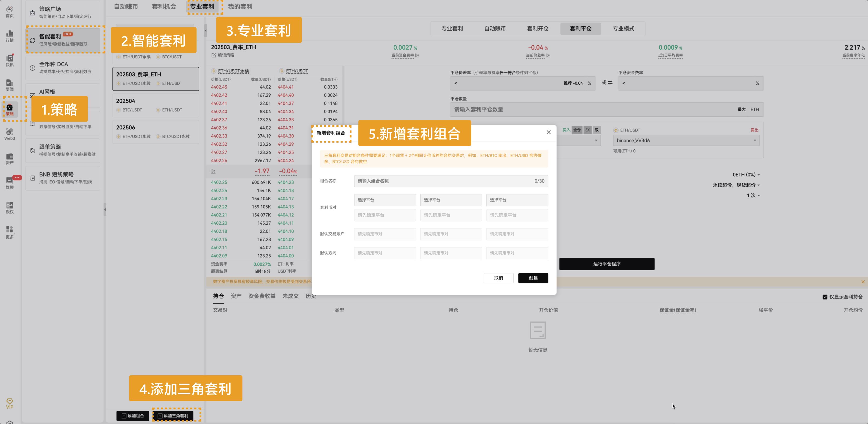Open the Web3 icon in sidebar
The width and height of the screenshot is (868, 424).
pyautogui.click(x=9, y=134)
